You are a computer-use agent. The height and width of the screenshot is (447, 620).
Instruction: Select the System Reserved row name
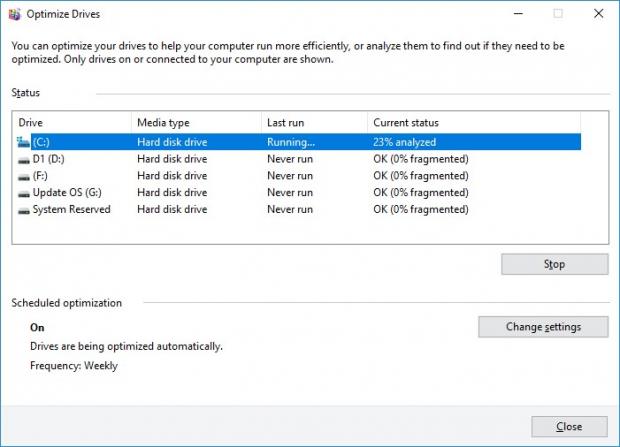(71, 210)
